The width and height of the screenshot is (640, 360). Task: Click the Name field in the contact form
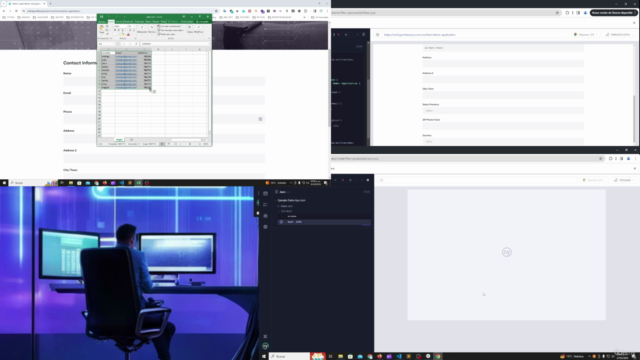164,81
